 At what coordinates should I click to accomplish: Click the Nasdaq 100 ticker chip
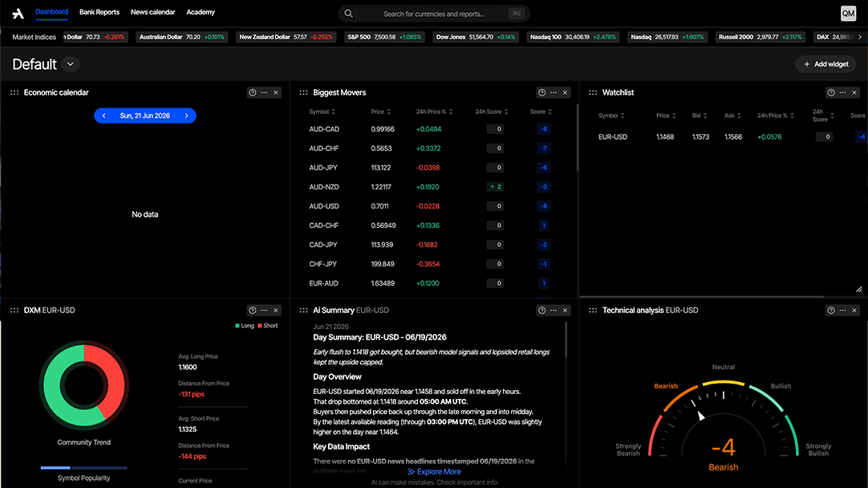(x=573, y=37)
